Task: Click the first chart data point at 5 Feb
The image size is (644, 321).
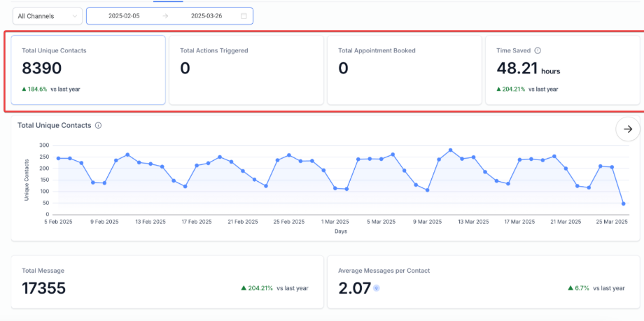Action: point(58,158)
